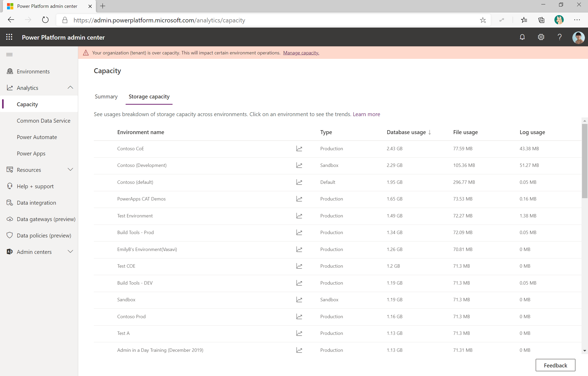Click the trend icon for EmilyB's Environment
The height and width of the screenshot is (376, 588).
click(299, 249)
